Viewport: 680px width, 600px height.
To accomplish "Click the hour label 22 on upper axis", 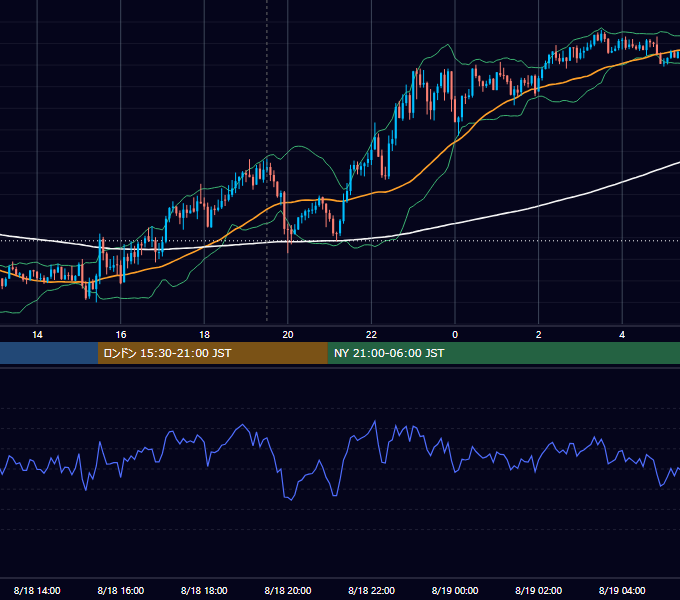I will click(371, 335).
